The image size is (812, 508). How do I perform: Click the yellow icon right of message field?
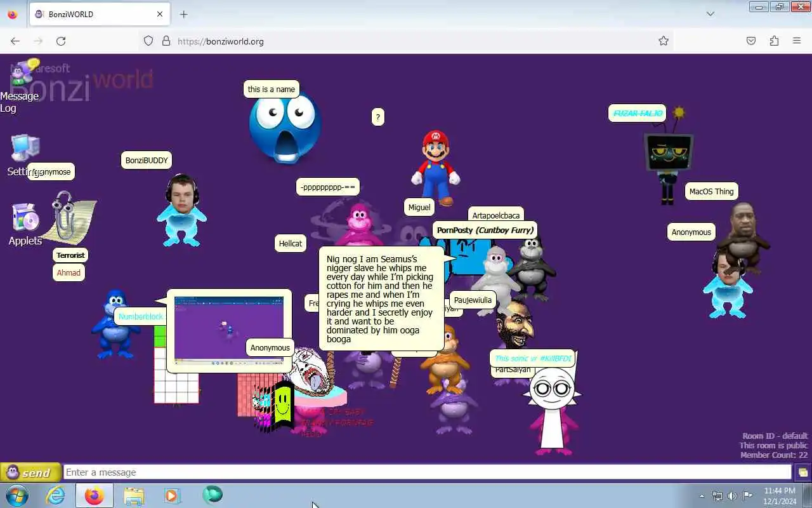(802, 472)
